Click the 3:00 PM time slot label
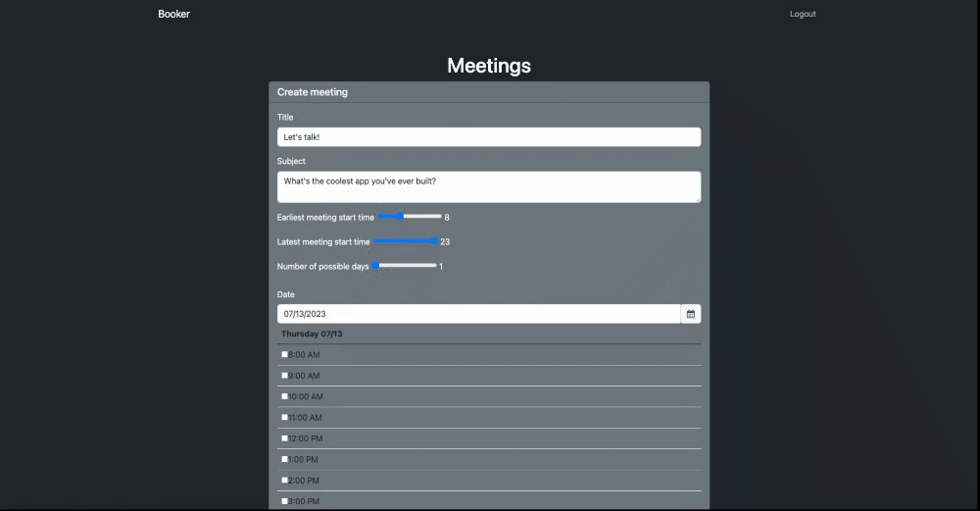The height and width of the screenshot is (511, 980). pyautogui.click(x=304, y=501)
